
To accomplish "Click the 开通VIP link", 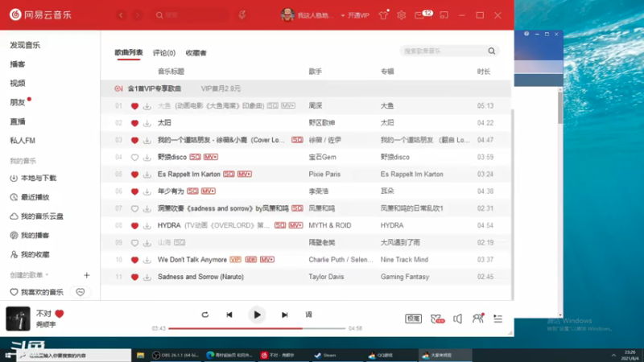I will click(358, 15).
